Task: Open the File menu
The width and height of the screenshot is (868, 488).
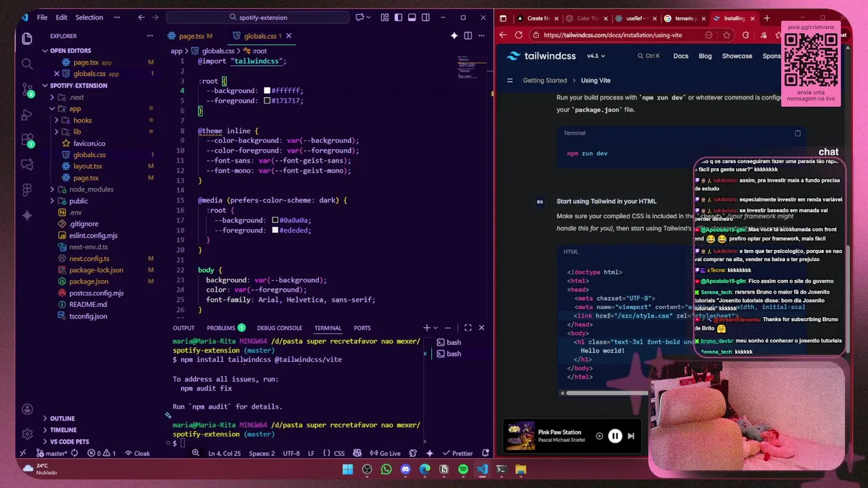Action: pyautogui.click(x=42, y=17)
